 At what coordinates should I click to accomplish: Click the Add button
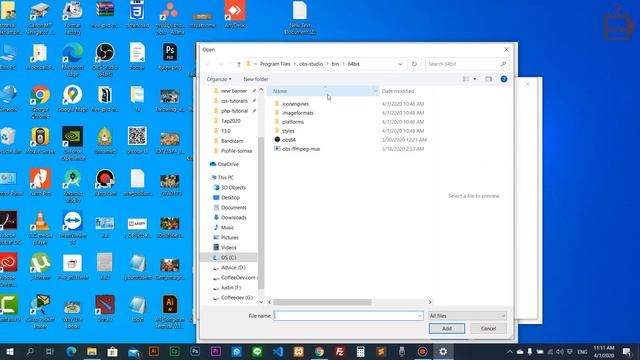click(x=447, y=329)
